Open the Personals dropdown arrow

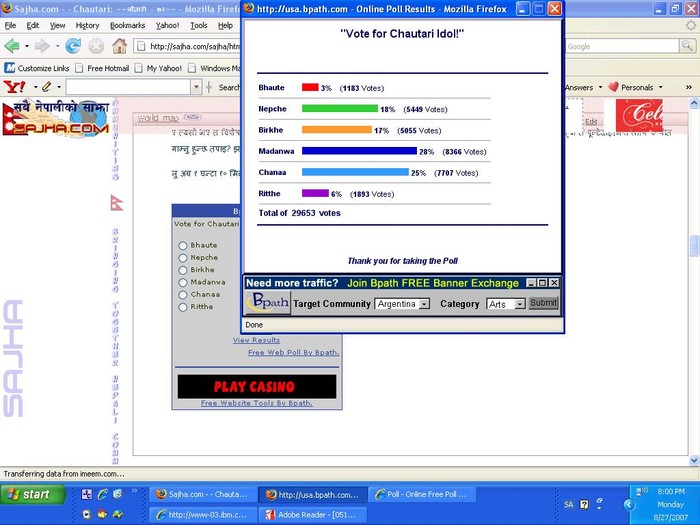(x=660, y=87)
